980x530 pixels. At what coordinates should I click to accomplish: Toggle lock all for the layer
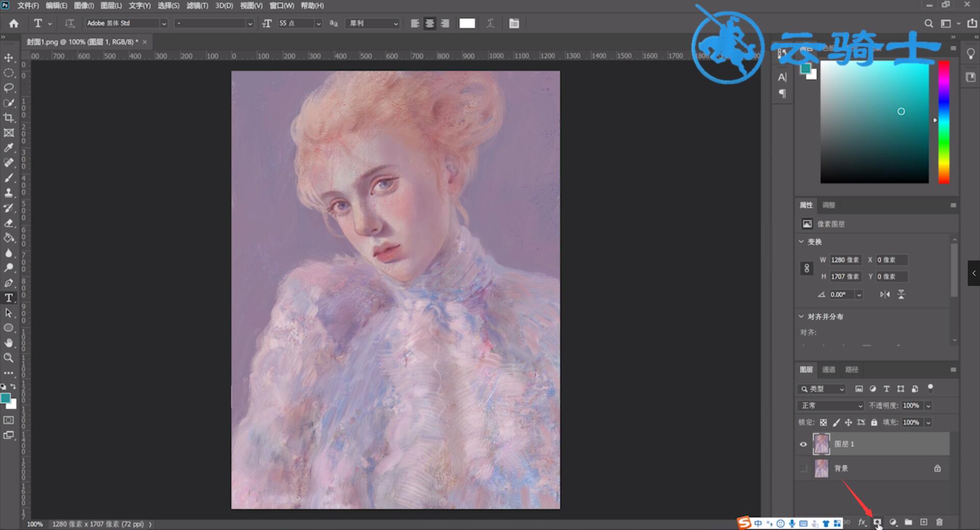(874, 422)
